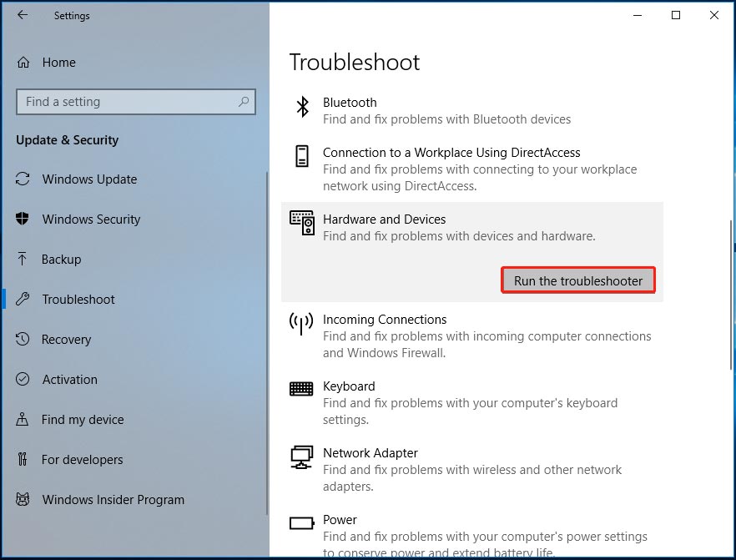Image resolution: width=736 pixels, height=560 pixels.
Task: Click the Troubleshoot wrench icon
Action: click(x=23, y=299)
